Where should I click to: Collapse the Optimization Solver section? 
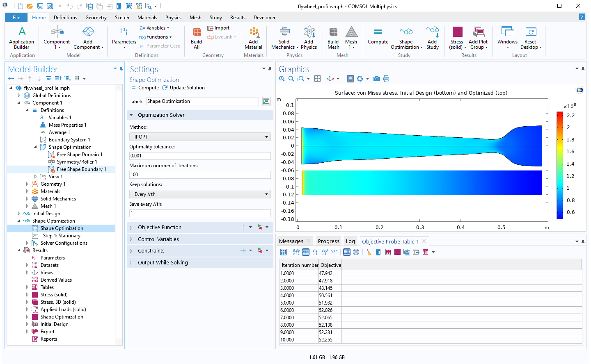coord(161,115)
